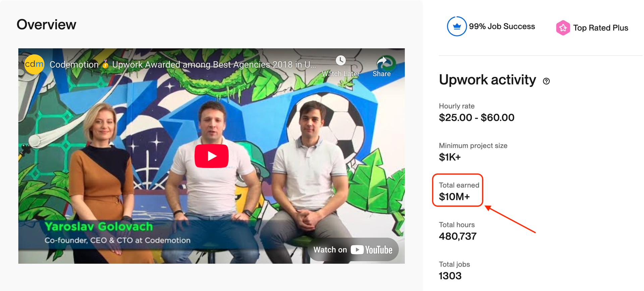The image size is (644, 291).
Task: Click the hourly rate $25.00 - $60.00
Action: point(476,118)
